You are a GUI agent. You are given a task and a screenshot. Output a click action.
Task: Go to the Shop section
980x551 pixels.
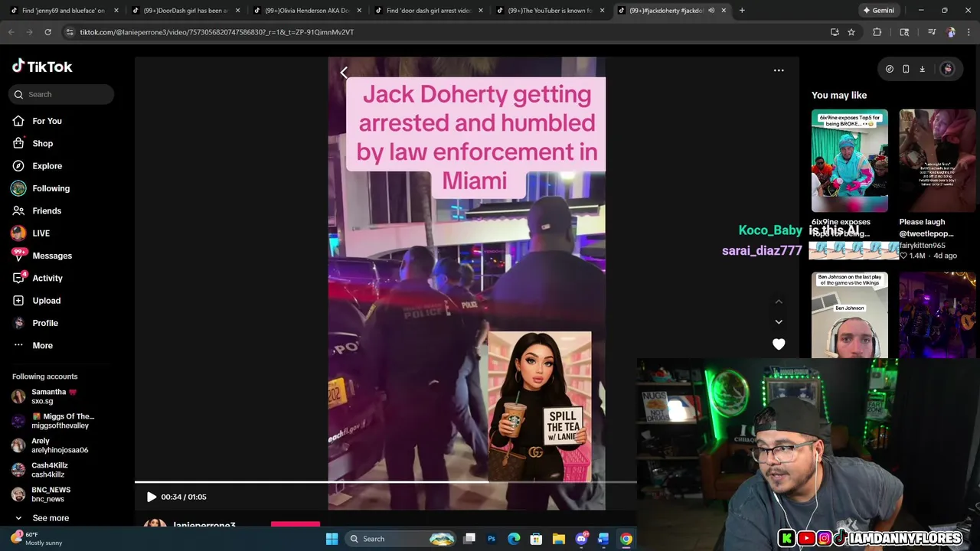(42, 143)
